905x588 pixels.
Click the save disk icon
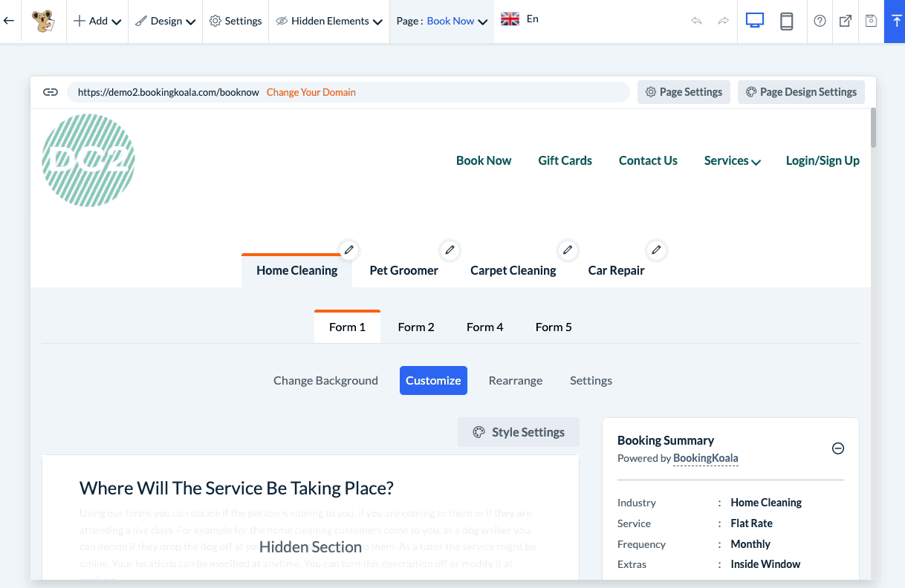coord(871,21)
